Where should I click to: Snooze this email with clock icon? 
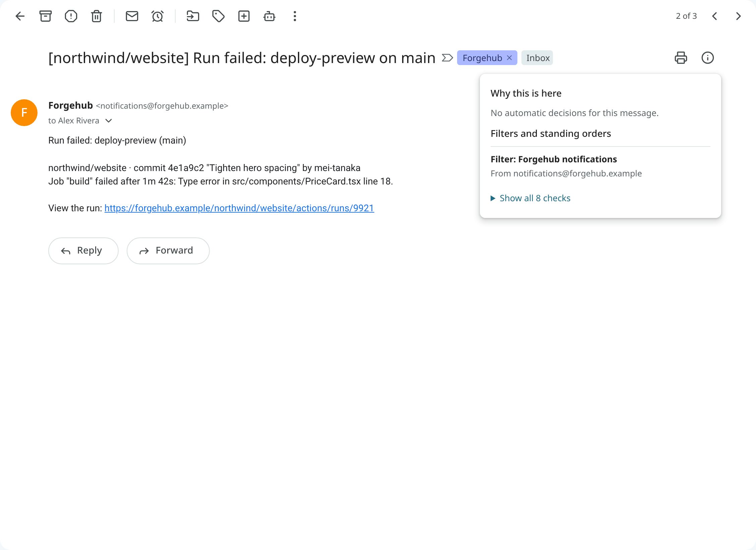click(x=157, y=16)
